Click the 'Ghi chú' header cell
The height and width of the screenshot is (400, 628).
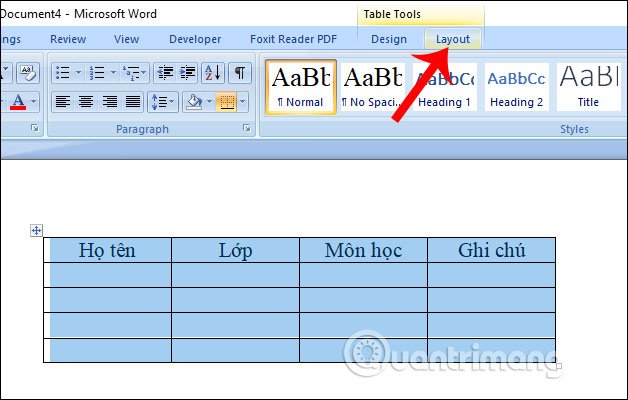pyautogui.click(x=492, y=250)
